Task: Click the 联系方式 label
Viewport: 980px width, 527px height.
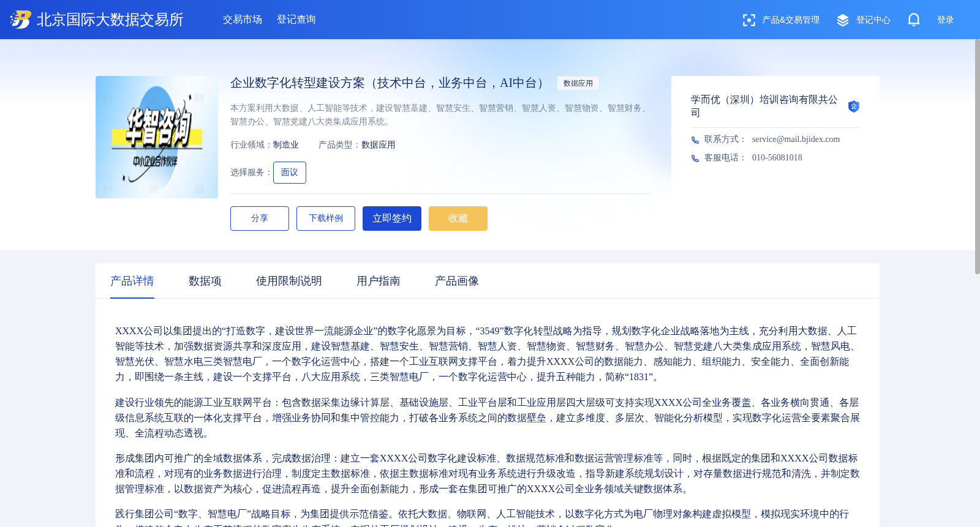Action: (725, 140)
